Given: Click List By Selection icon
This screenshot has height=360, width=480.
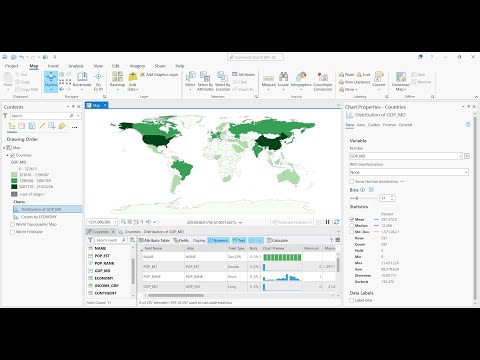Looking at the screenshot, I should click(32, 126).
